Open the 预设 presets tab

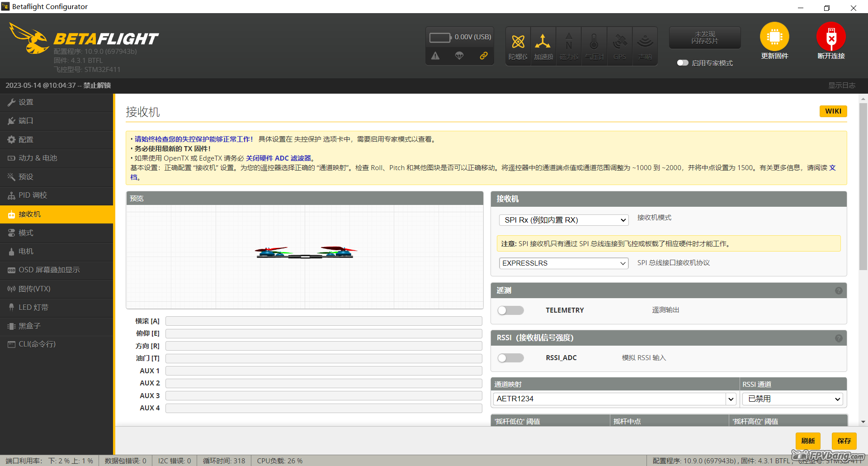[57, 177]
